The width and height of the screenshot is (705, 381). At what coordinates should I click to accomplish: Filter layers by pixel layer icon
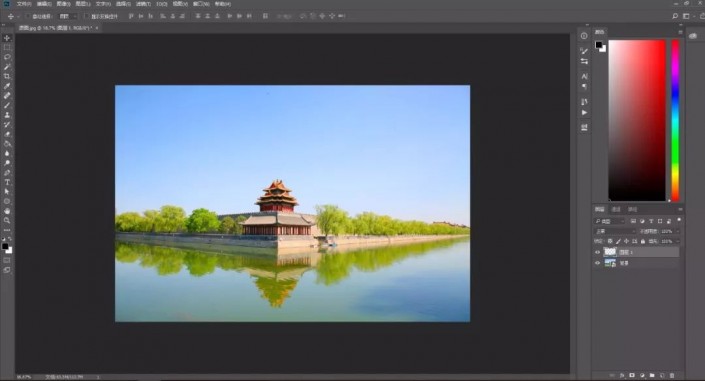633,221
